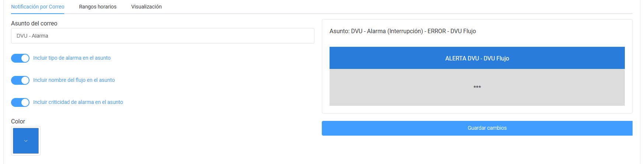The width and height of the screenshot is (644, 164).
Task: Expand color picker via chevron arrow
Action: click(x=26, y=141)
